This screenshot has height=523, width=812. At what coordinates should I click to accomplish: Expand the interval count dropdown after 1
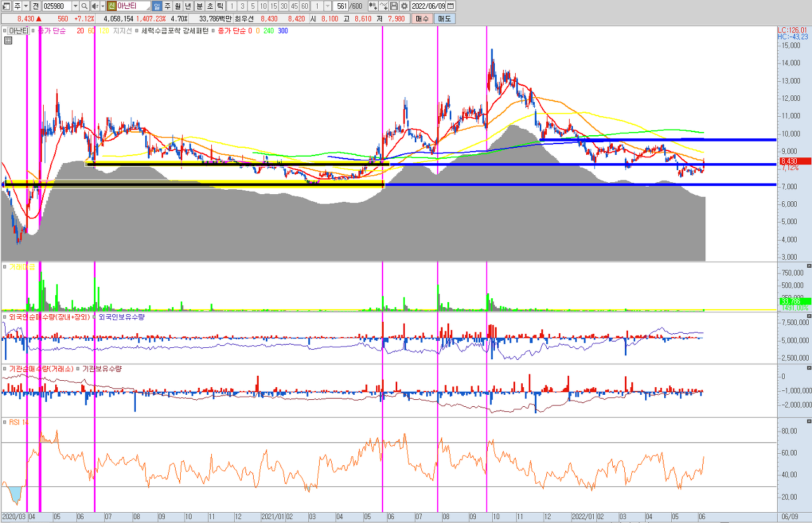coord(328,6)
